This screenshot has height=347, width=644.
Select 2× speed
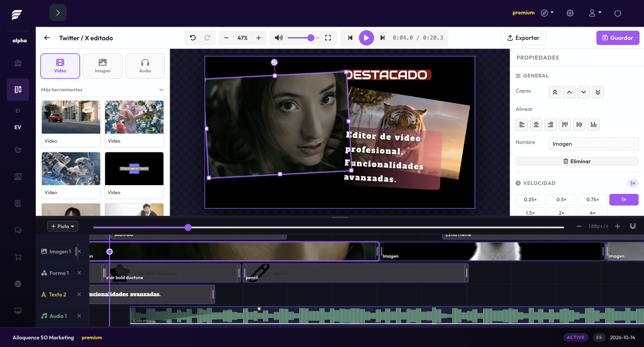(x=561, y=212)
